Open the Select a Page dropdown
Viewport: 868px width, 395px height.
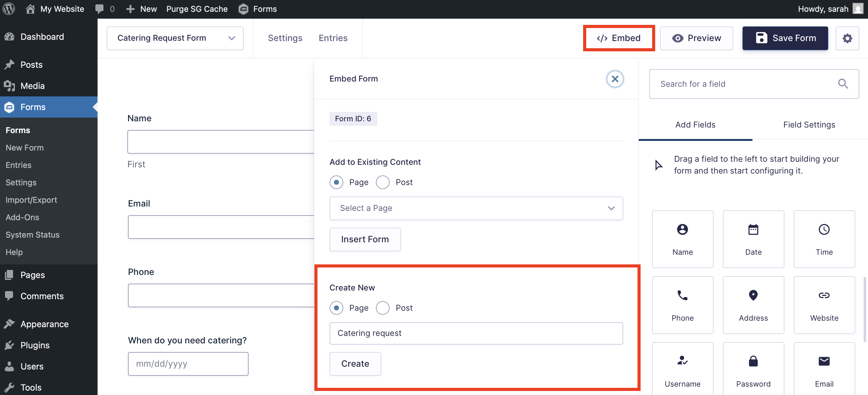coord(475,208)
